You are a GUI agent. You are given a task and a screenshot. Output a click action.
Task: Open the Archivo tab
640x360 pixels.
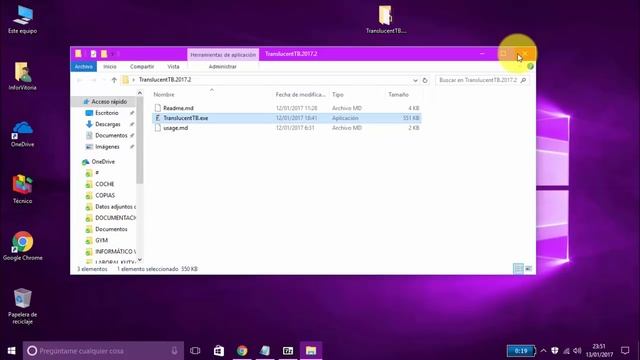pos(84,67)
